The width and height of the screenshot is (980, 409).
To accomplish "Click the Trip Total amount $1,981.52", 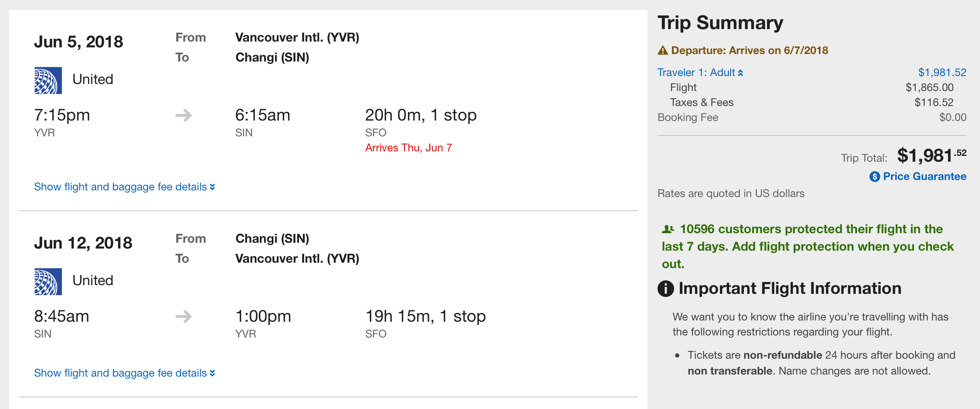I will (x=931, y=156).
